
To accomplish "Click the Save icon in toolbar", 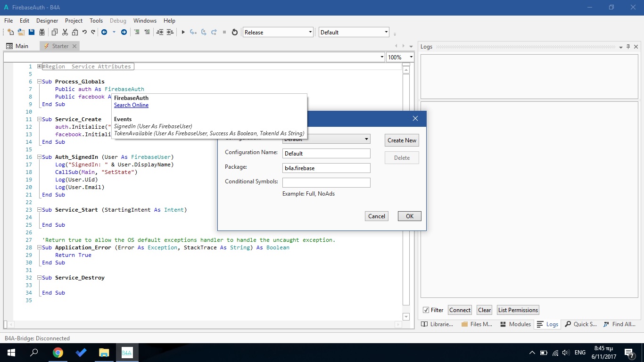I will click(x=32, y=32).
